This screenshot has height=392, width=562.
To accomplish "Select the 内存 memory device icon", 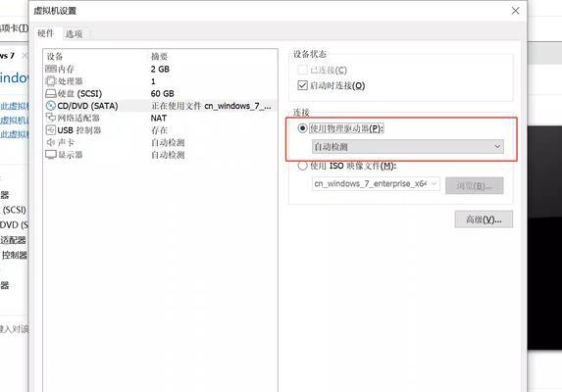I will coord(51,69).
